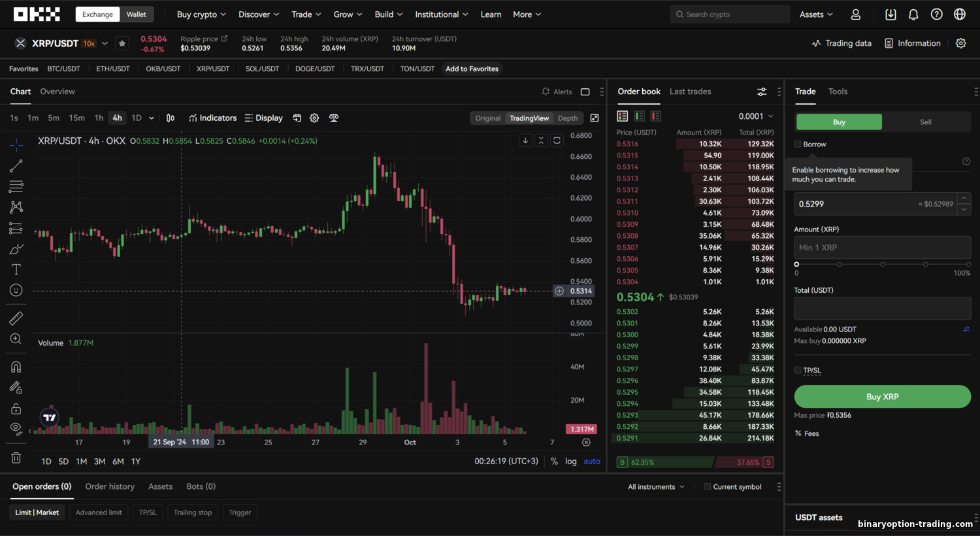
Task: Add XRP/USDT to favorites star
Action: (x=122, y=43)
